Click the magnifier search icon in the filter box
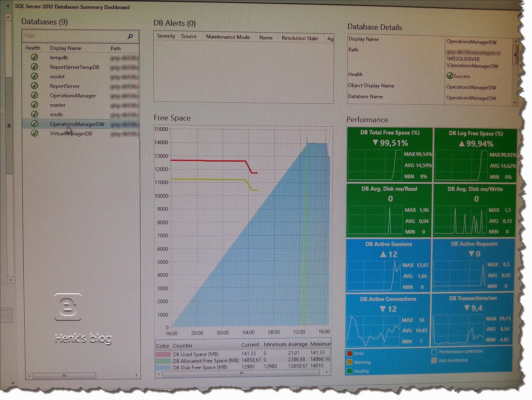This screenshot has height=400, width=532. [130, 36]
